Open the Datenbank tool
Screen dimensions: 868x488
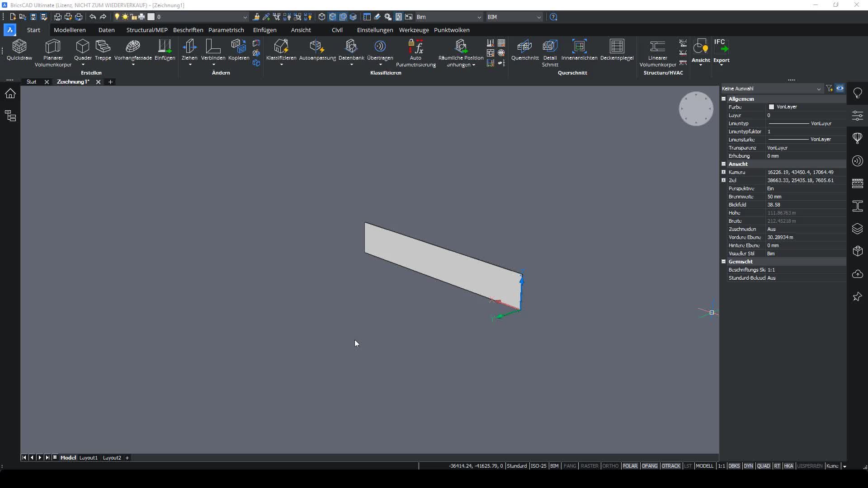[x=351, y=50]
